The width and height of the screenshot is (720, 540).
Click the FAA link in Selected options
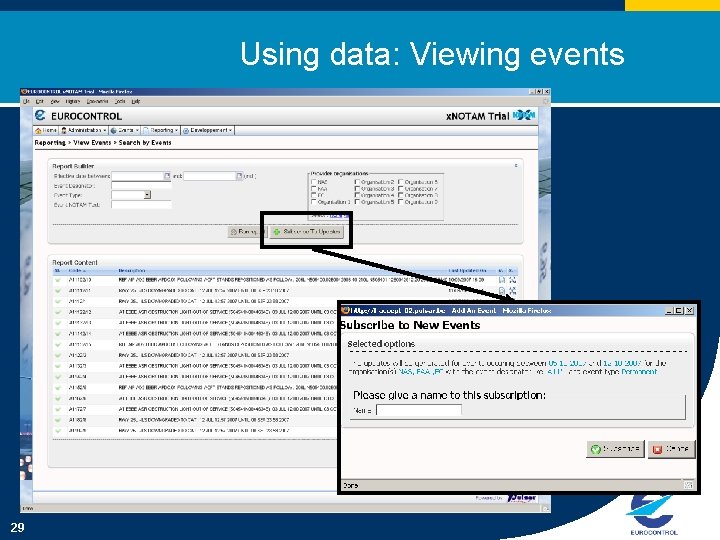click(422, 372)
